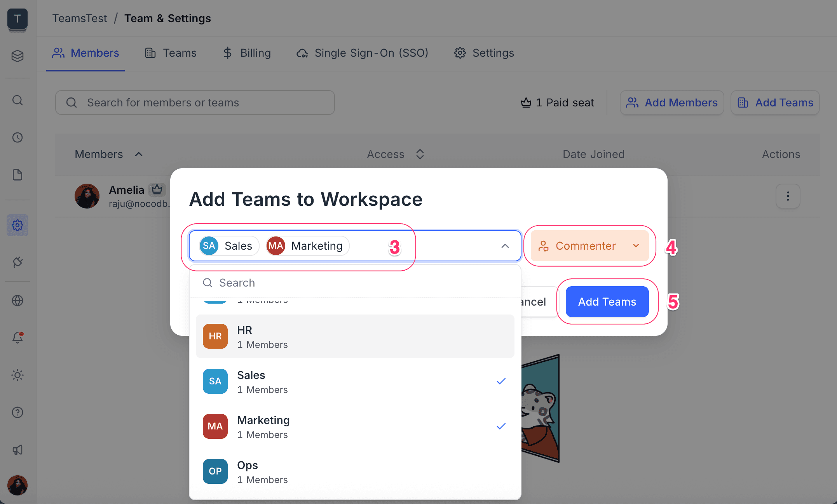837x504 pixels.
Task: Open announcements megaphone icon
Action: click(17, 450)
